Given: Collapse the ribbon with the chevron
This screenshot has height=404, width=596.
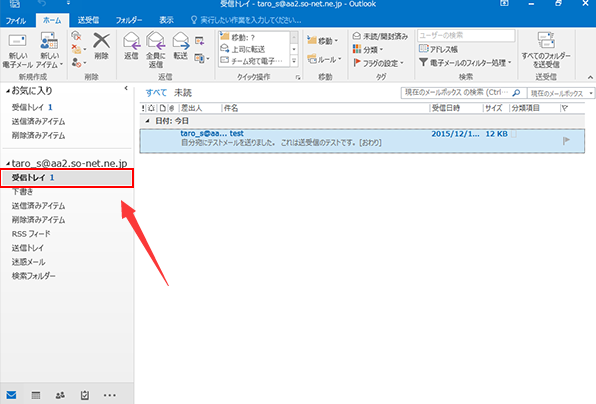Looking at the screenshot, I should click(590, 77).
